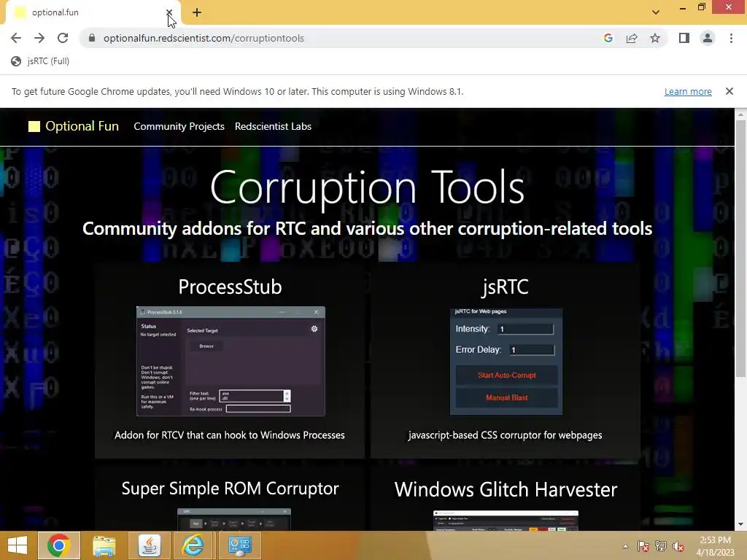Open Java app in taskbar
Viewport: 747px width, 560px height.
pos(149,545)
